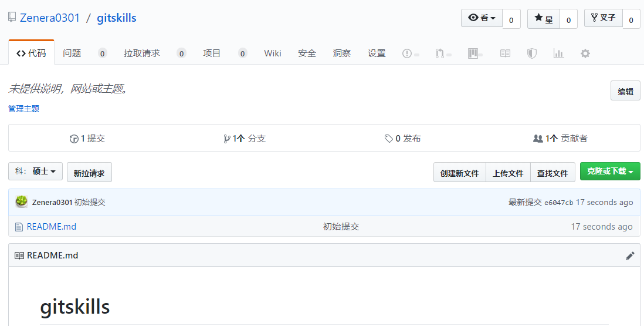This screenshot has height=326, width=644.
Task: Click the Zenera0301 avatar in the commit row
Action: pyautogui.click(x=21, y=202)
